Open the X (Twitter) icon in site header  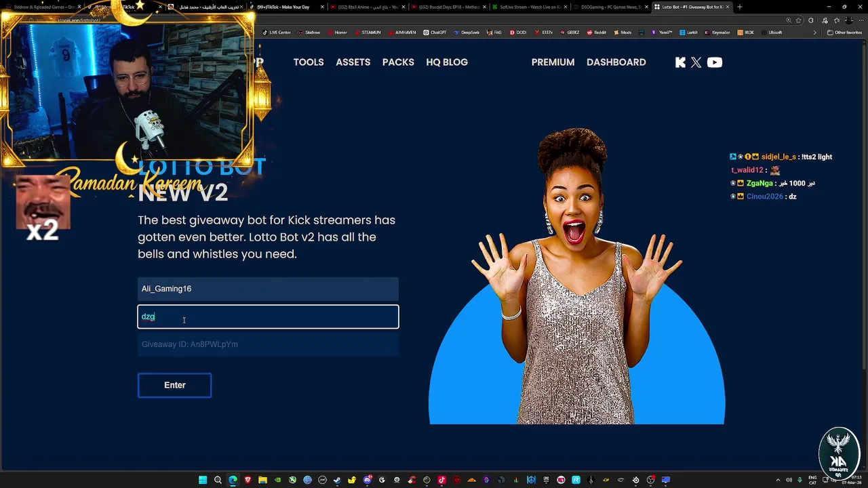(x=696, y=62)
